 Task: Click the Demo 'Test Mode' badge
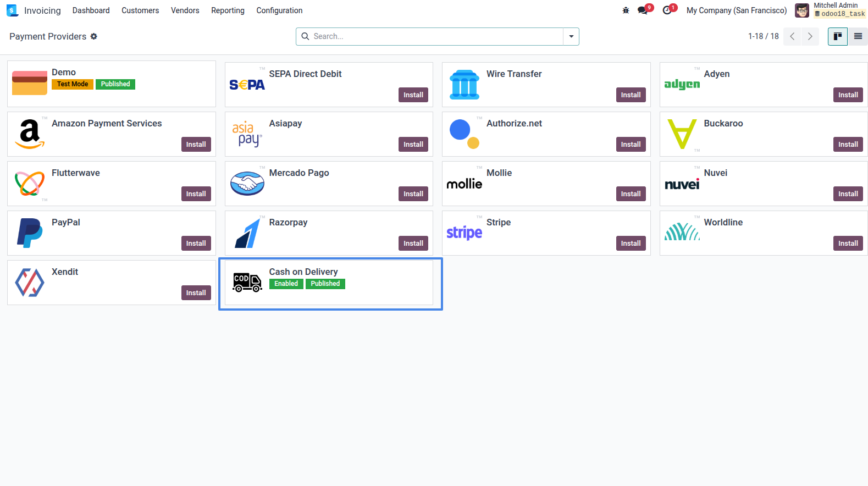[x=73, y=84]
